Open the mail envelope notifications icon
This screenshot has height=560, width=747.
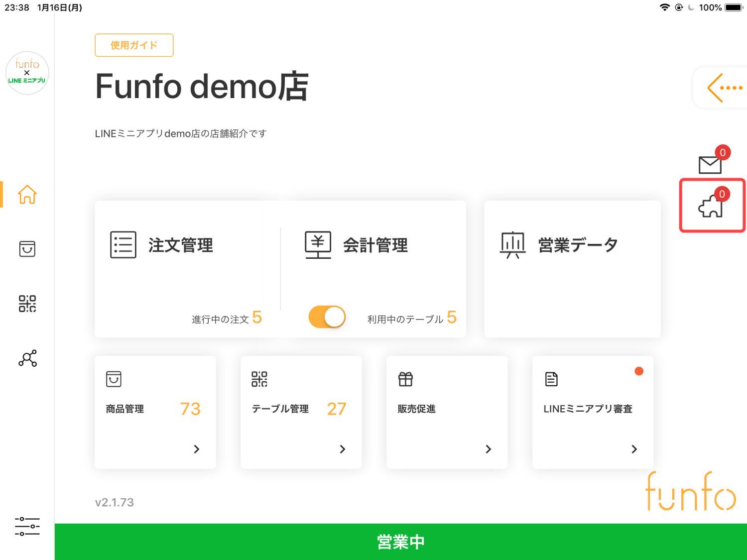click(710, 165)
